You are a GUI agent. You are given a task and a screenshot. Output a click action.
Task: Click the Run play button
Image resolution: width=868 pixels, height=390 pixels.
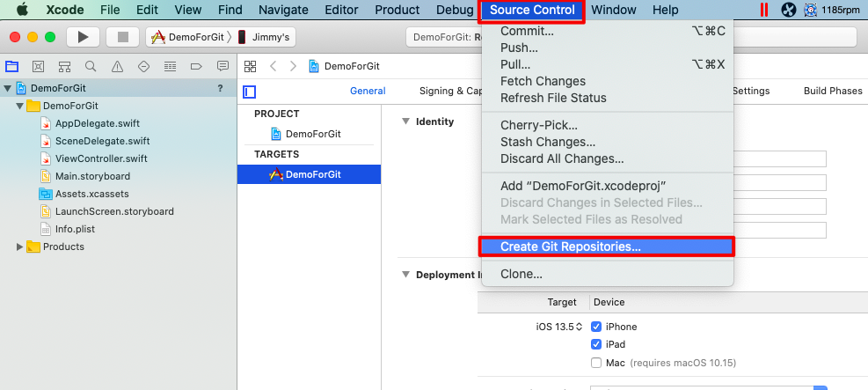[83, 37]
